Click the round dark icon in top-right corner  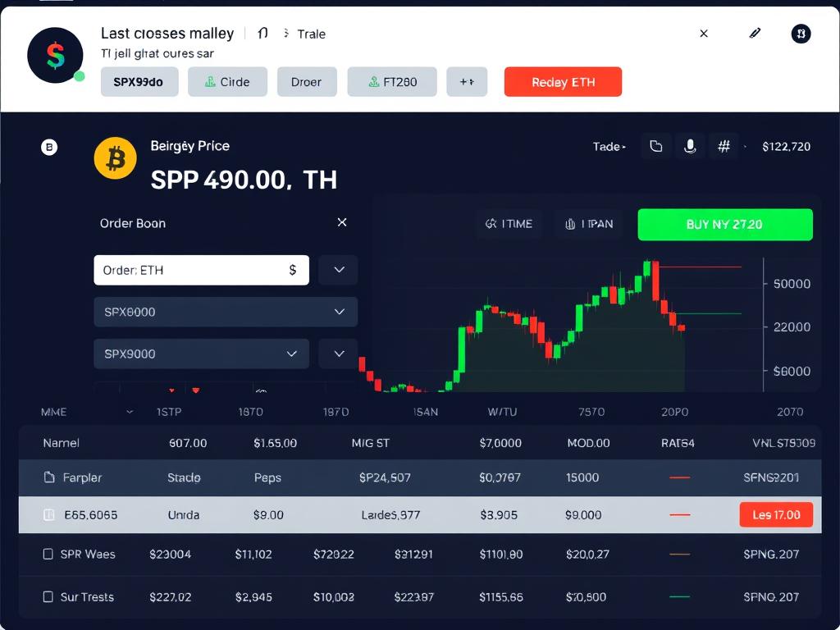tap(801, 34)
